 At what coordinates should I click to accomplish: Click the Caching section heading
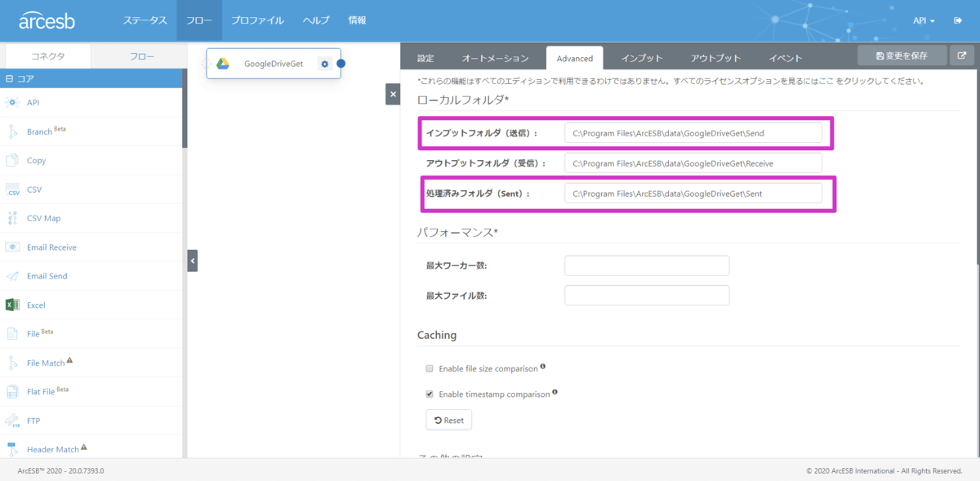coord(437,335)
